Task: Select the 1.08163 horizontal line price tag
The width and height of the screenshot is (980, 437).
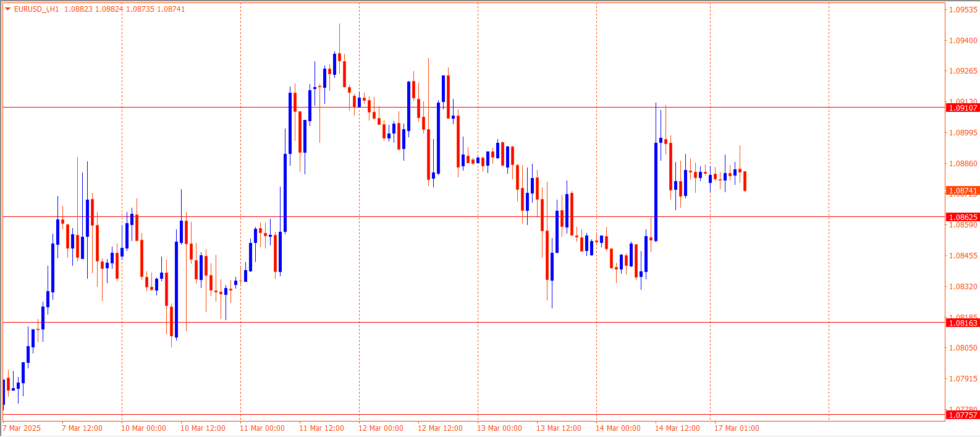Action: [963, 323]
